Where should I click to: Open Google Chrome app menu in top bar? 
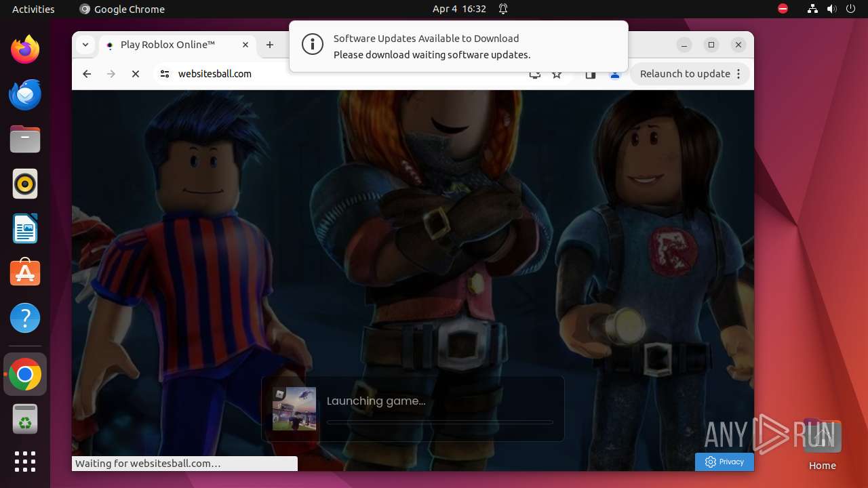coord(122,9)
